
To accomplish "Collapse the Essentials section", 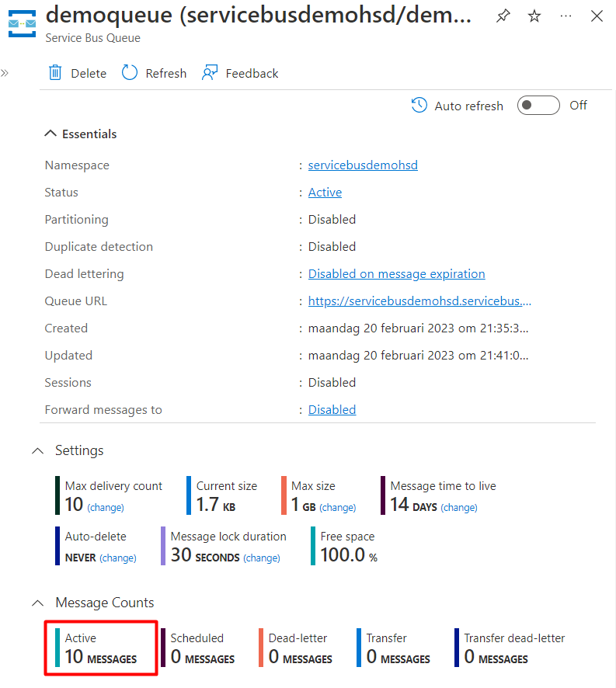I will click(x=50, y=134).
